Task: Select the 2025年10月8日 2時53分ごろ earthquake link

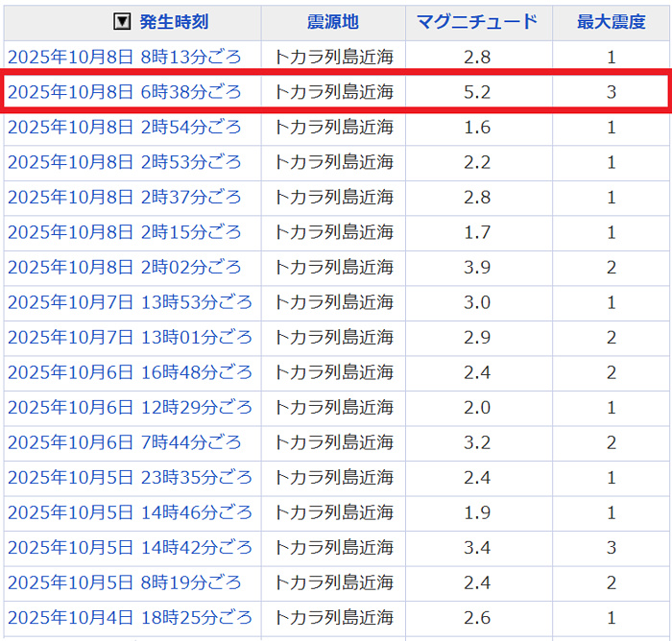Action: (x=125, y=162)
